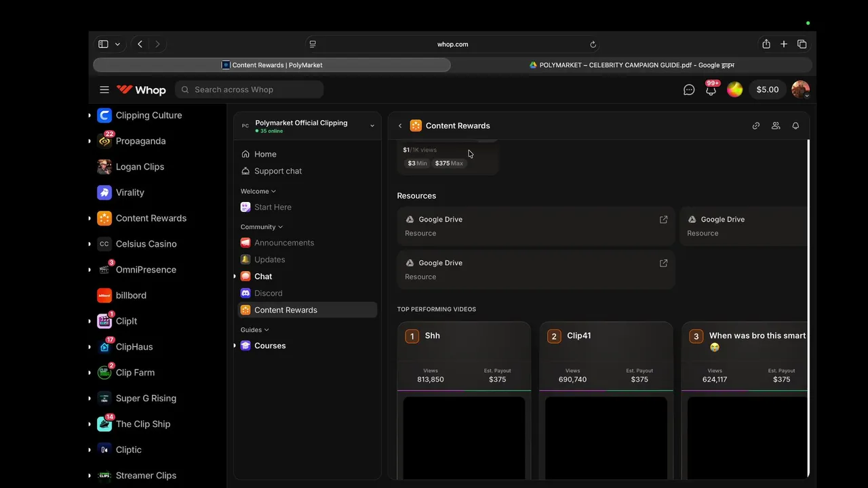This screenshot has height=488, width=868.
Task: Switch to Polymarket Celebrity Campaign Guide tab
Action: [631, 65]
